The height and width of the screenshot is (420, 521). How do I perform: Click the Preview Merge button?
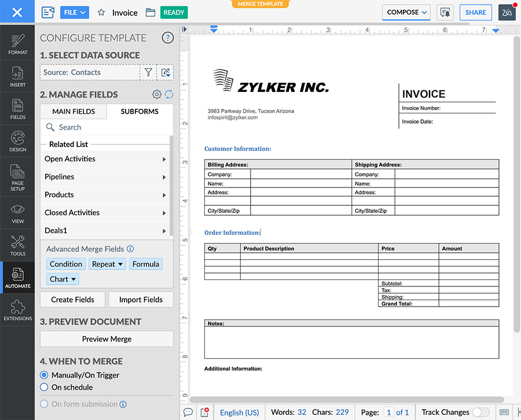(107, 339)
